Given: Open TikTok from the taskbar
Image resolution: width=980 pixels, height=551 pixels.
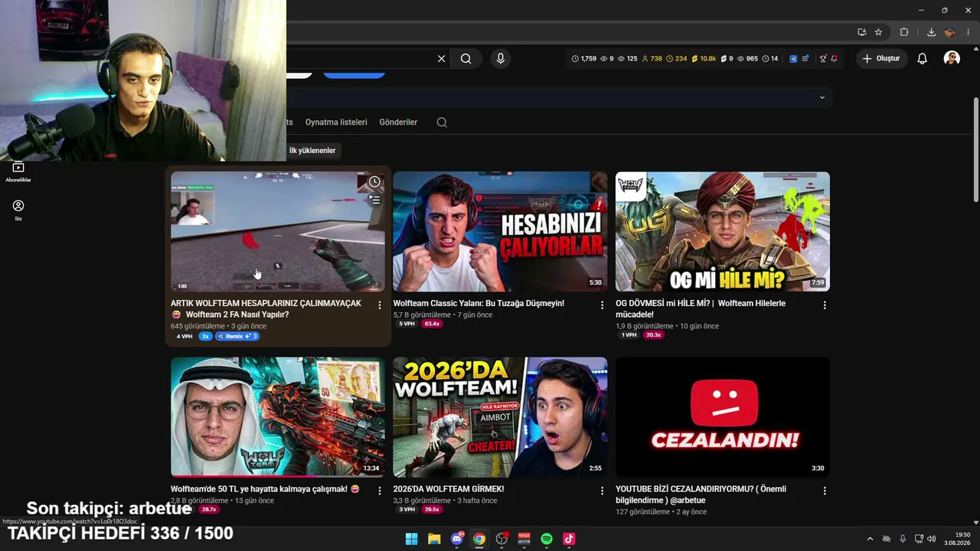Looking at the screenshot, I should pyautogui.click(x=569, y=539).
